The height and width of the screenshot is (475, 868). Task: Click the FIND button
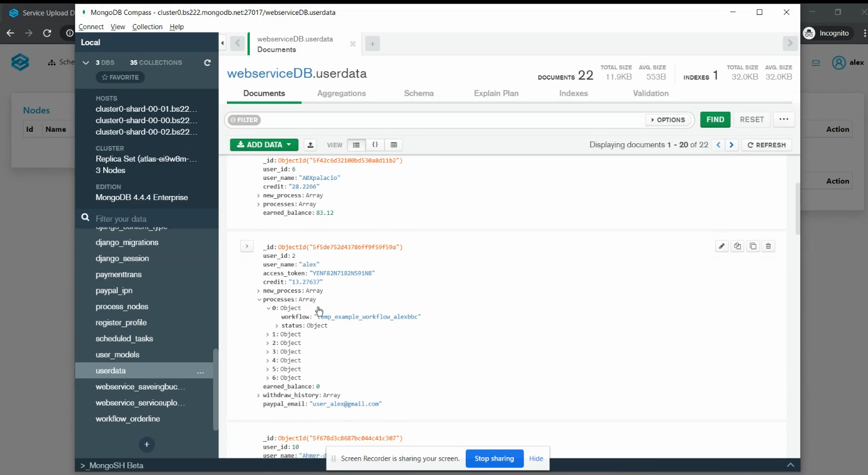[x=715, y=120]
